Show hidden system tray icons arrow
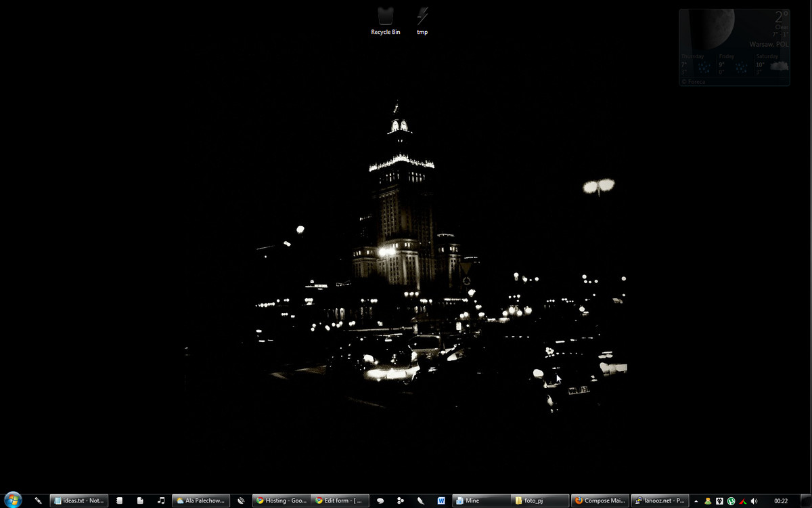Viewport: 812px width, 508px height. point(696,501)
